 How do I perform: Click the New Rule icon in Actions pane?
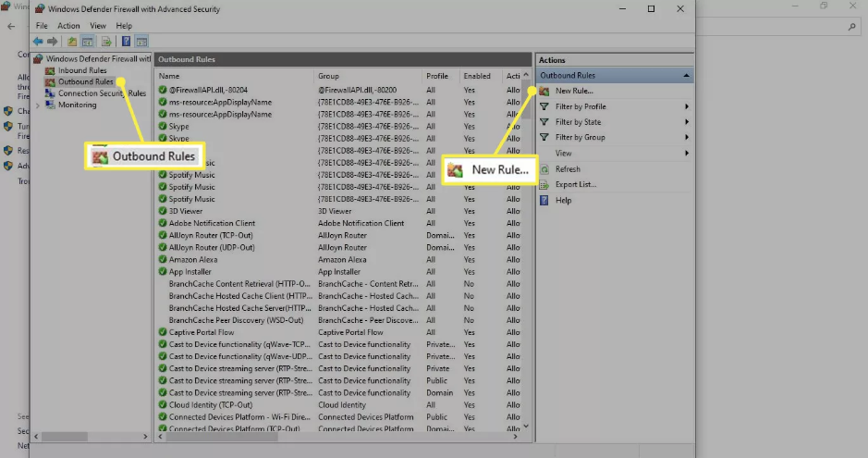(x=544, y=91)
